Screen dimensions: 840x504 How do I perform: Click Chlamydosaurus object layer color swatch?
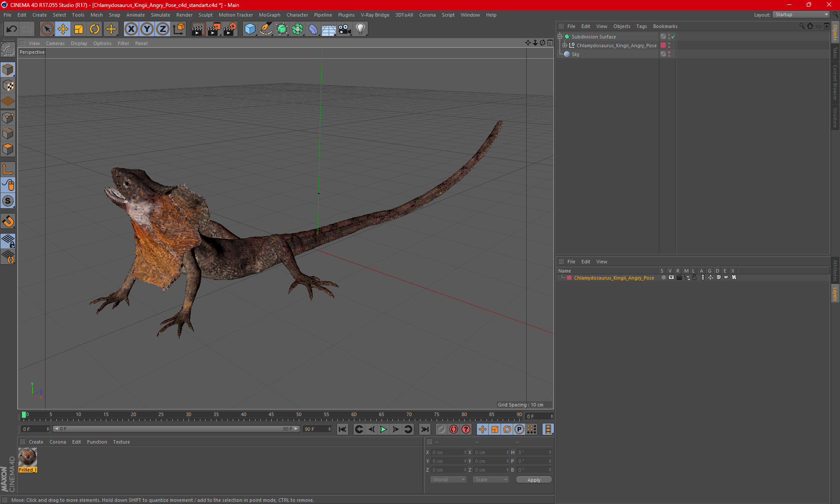pyautogui.click(x=663, y=45)
